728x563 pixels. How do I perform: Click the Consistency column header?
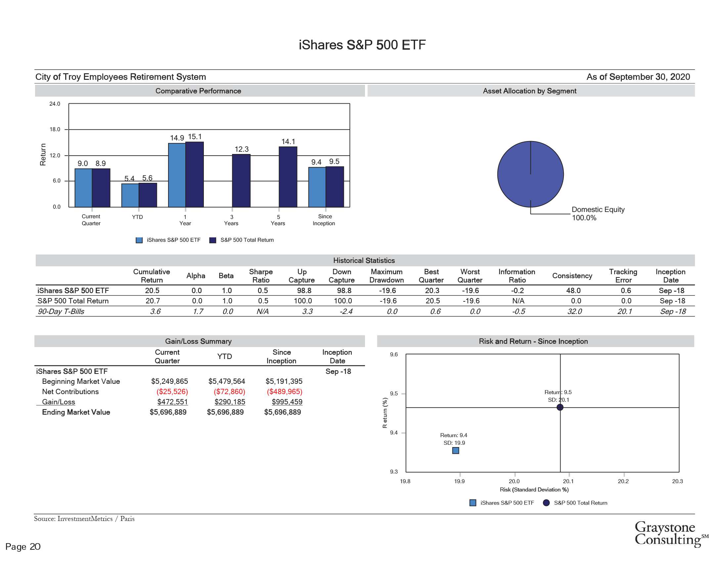point(572,276)
